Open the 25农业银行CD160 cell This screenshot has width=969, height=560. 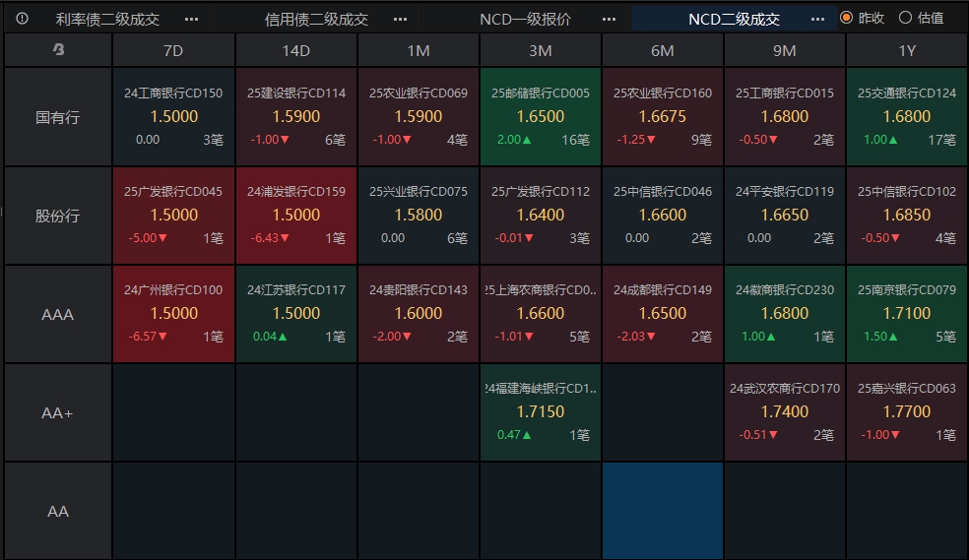pos(663,117)
